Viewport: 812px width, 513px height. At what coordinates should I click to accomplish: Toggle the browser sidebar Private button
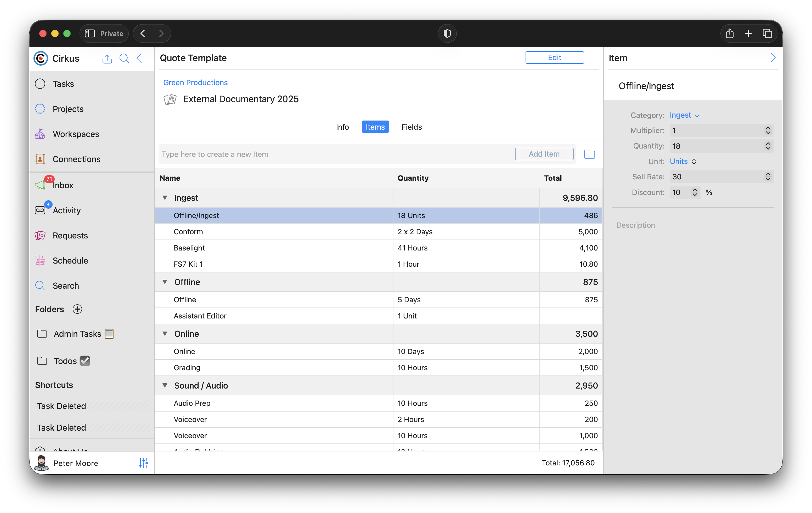tap(104, 33)
